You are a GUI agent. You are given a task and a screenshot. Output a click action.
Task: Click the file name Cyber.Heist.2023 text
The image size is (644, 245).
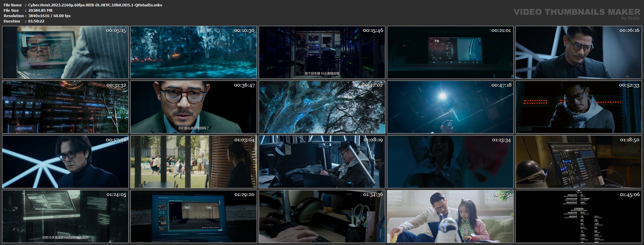[x=95, y=5]
